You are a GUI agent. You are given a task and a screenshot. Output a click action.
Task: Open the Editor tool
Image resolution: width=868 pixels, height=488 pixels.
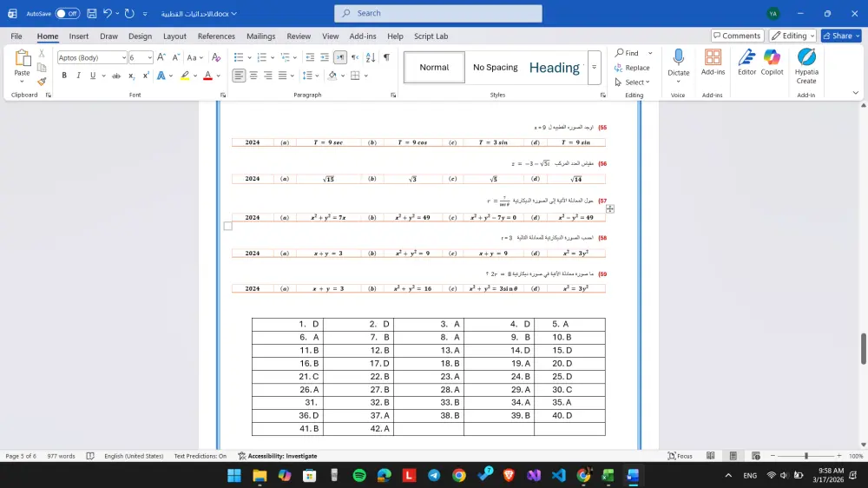click(746, 62)
